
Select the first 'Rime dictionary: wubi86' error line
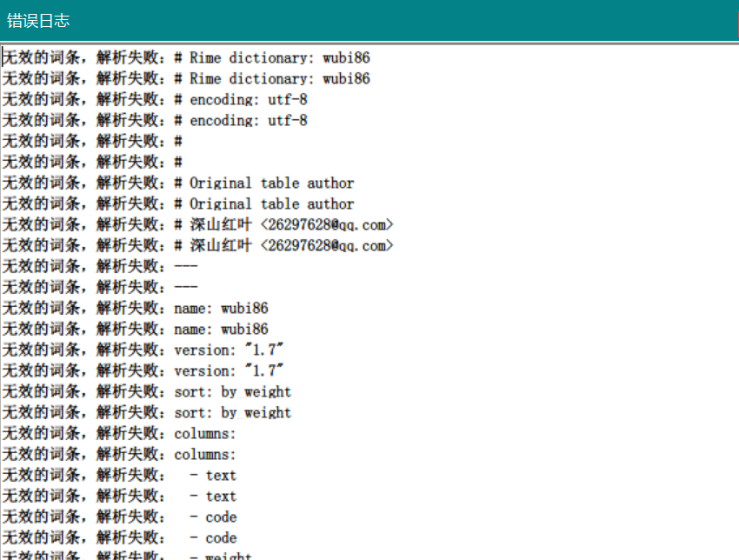(187, 57)
